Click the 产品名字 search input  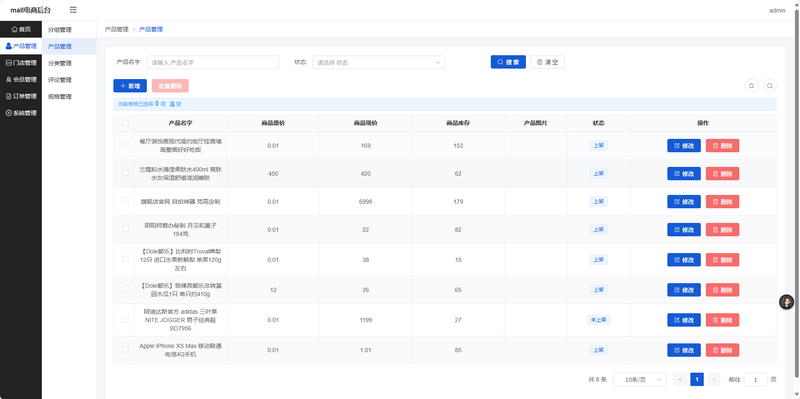click(213, 62)
